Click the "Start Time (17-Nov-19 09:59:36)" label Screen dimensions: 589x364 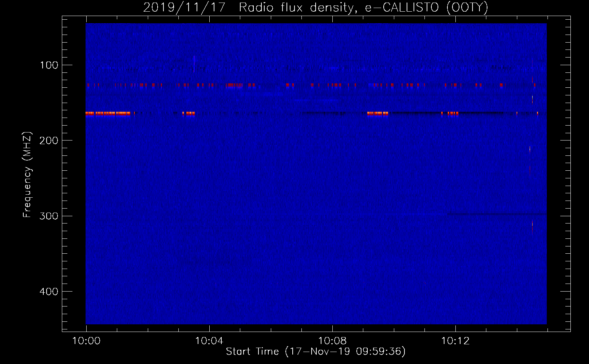316,352
